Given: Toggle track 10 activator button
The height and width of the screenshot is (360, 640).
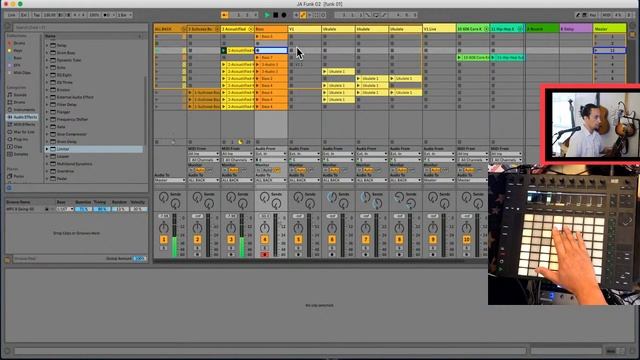Looking at the screenshot, I should (x=467, y=240).
